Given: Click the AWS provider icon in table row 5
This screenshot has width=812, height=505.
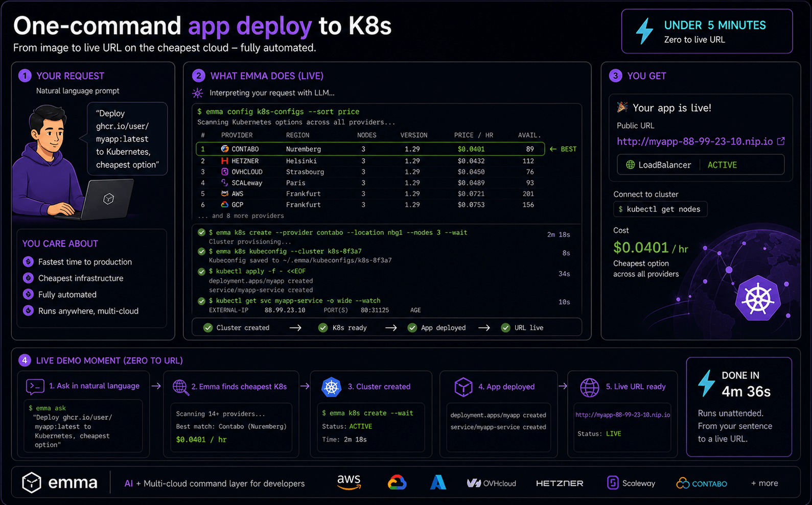Looking at the screenshot, I should tap(225, 194).
